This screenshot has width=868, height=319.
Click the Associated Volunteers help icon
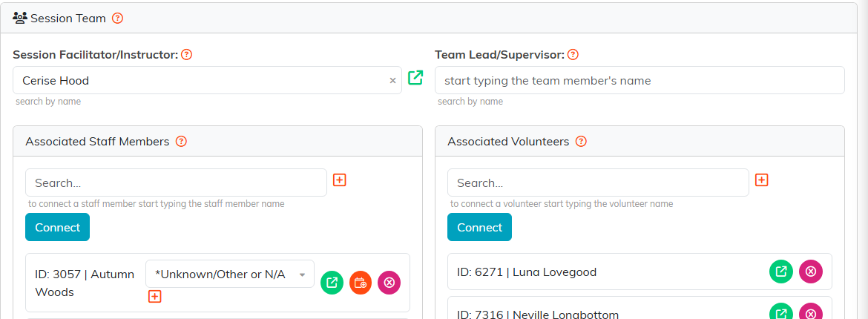[581, 141]
